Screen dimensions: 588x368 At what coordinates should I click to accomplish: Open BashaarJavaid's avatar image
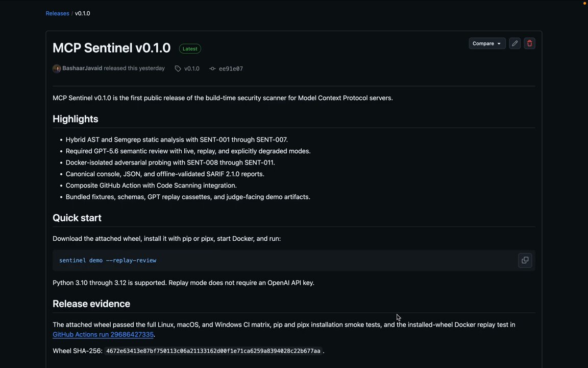57,68
